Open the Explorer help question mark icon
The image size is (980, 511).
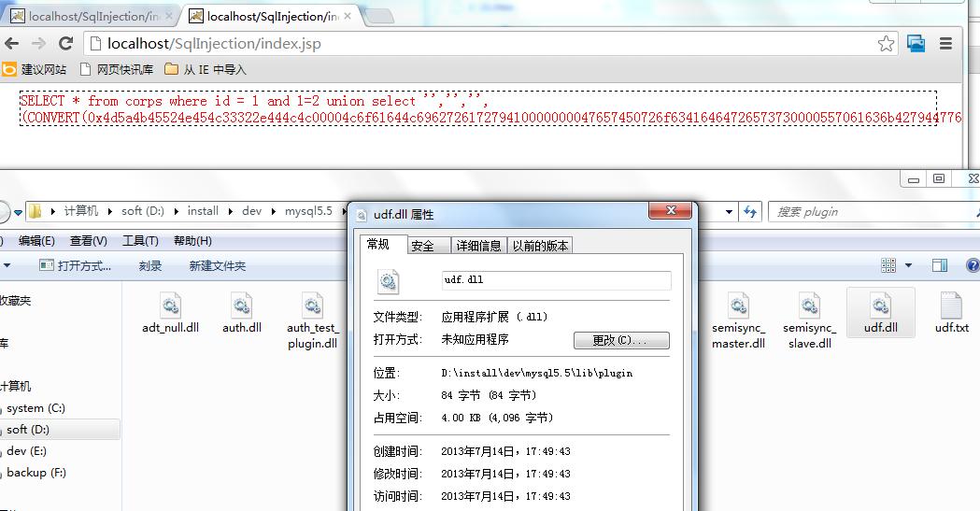point(973,265)
